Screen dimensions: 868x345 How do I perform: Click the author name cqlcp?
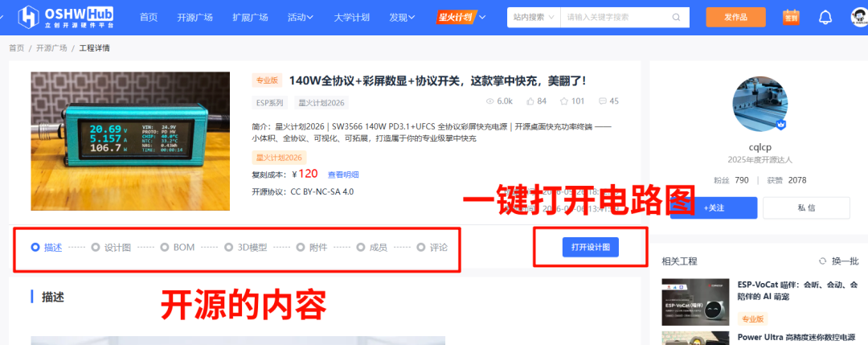pos(760,147)
